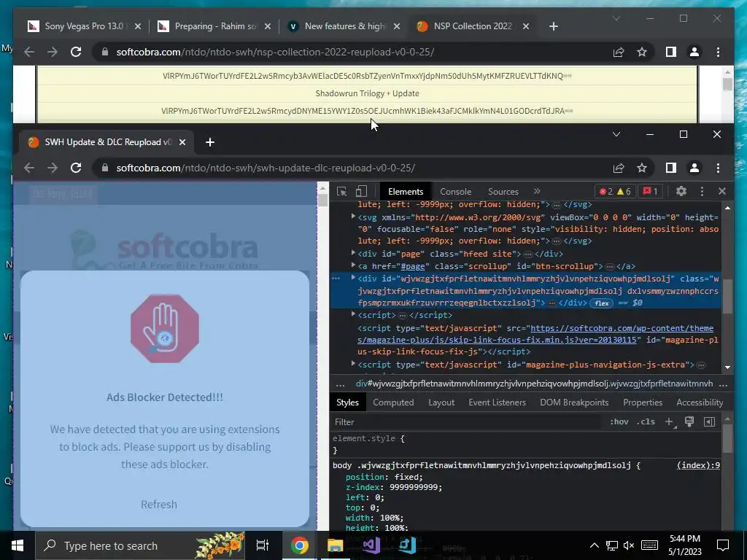Switch to Sony Vegas Pro 13.0 tab
747x560 pixels.
coord(84,26)
